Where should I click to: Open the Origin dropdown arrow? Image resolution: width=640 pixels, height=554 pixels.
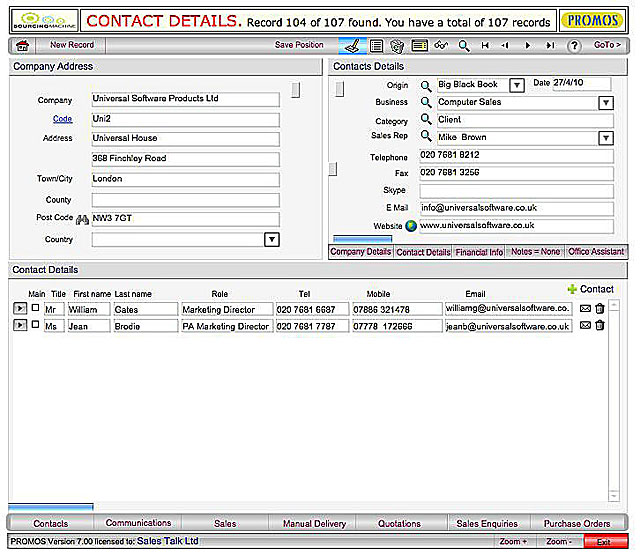click(x=517, y=85)
